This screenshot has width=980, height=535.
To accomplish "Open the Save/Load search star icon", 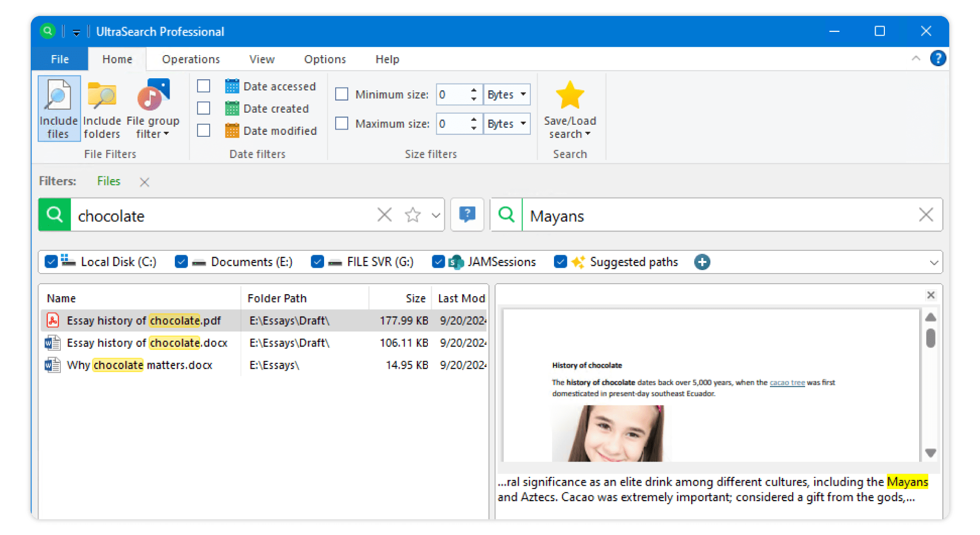I will [570, 95].
